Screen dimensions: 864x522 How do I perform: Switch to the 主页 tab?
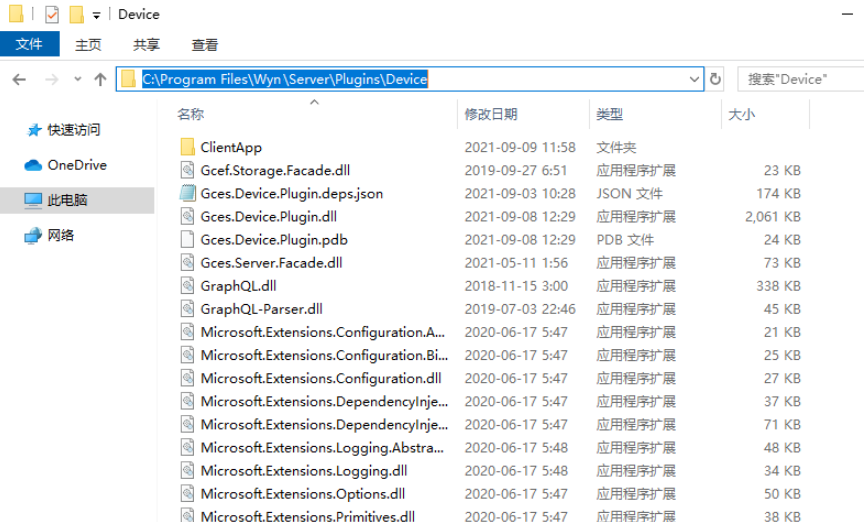click(88, 45)
